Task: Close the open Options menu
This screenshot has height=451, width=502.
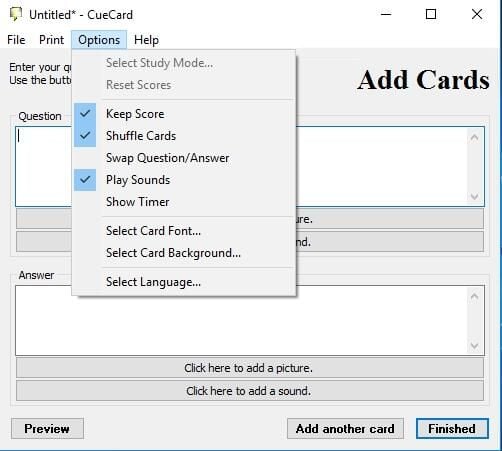Action: click(99, 40)
